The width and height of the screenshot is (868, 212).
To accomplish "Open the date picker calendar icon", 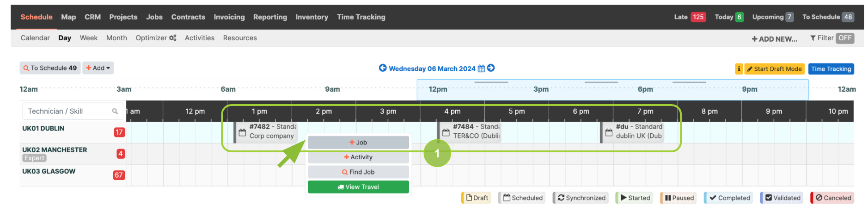I will pyautogui.click(x=481, y=69).
